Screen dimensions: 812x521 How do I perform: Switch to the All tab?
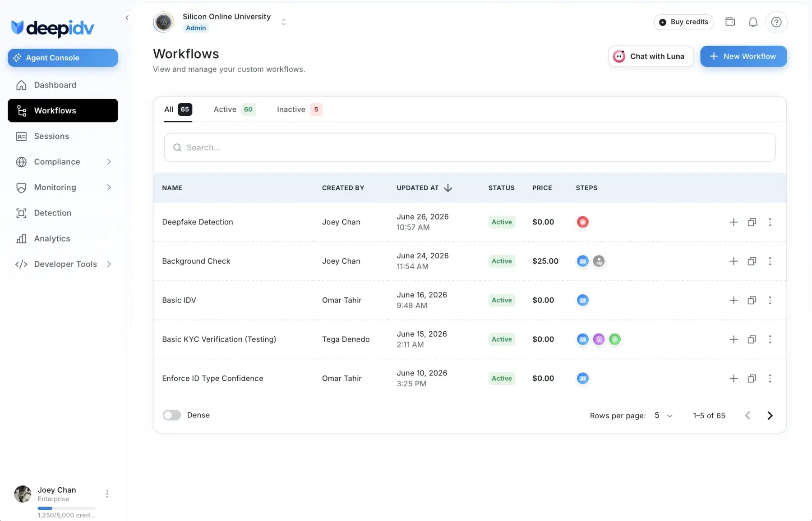tap(178, 110)
